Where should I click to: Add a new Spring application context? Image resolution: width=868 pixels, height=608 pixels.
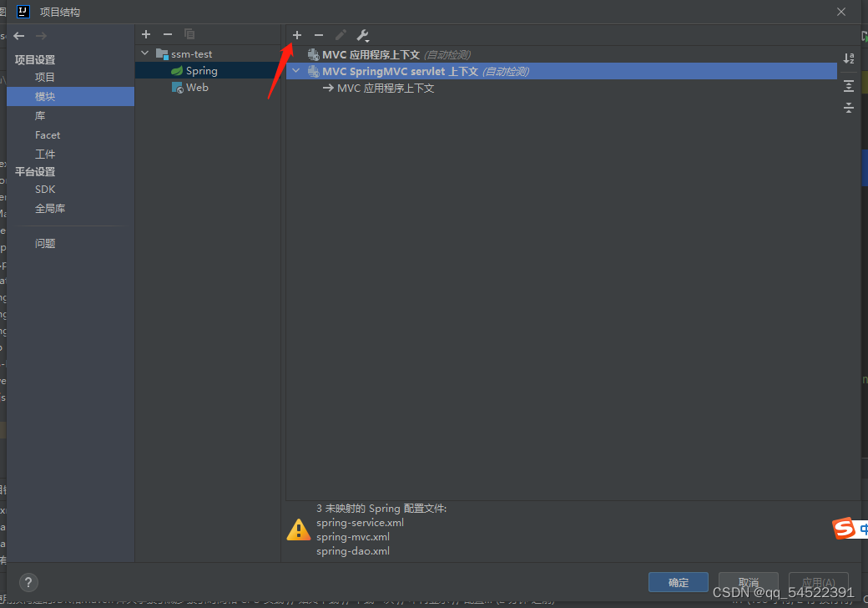(x=297, y=35)
